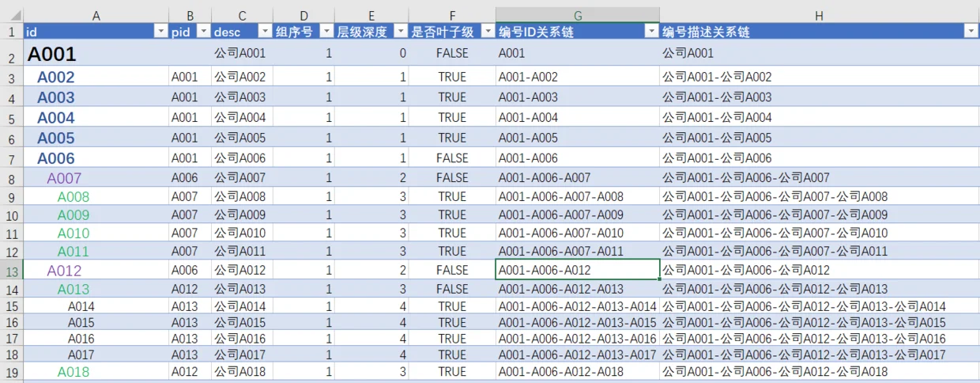Select column G header

pos(578,15)
